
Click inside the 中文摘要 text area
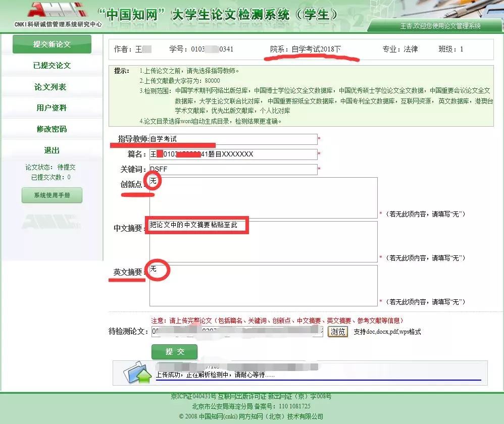(263, 242)
